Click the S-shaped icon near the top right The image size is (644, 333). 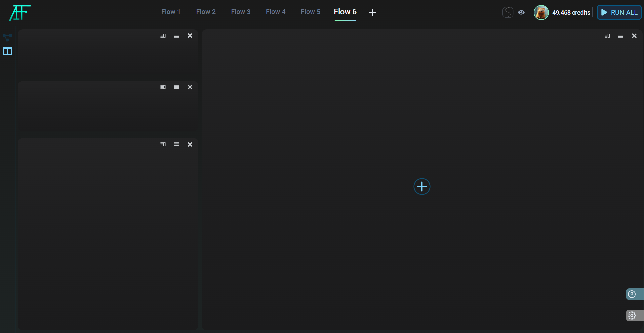(x=508, y=12)
